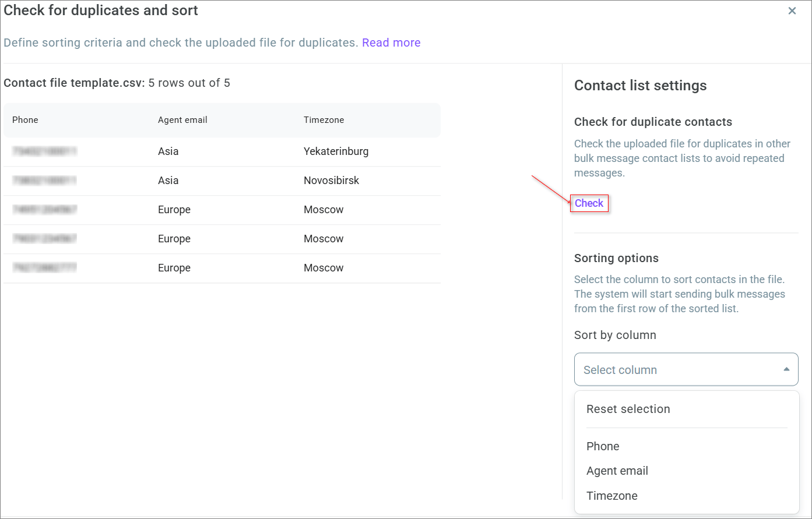
Task: Open the Read more link
Action: point(391,43)
